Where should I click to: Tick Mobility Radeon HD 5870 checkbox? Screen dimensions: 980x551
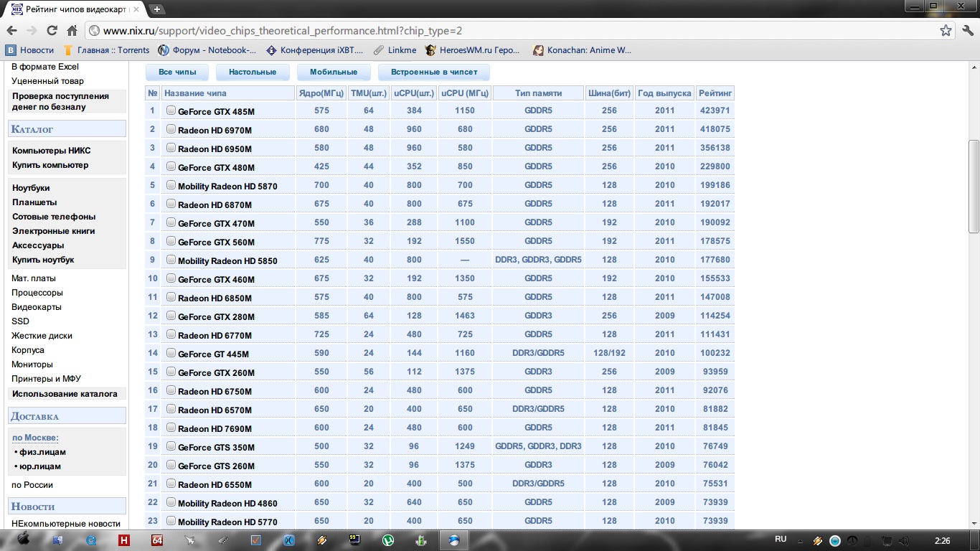(x=171, y=185)
